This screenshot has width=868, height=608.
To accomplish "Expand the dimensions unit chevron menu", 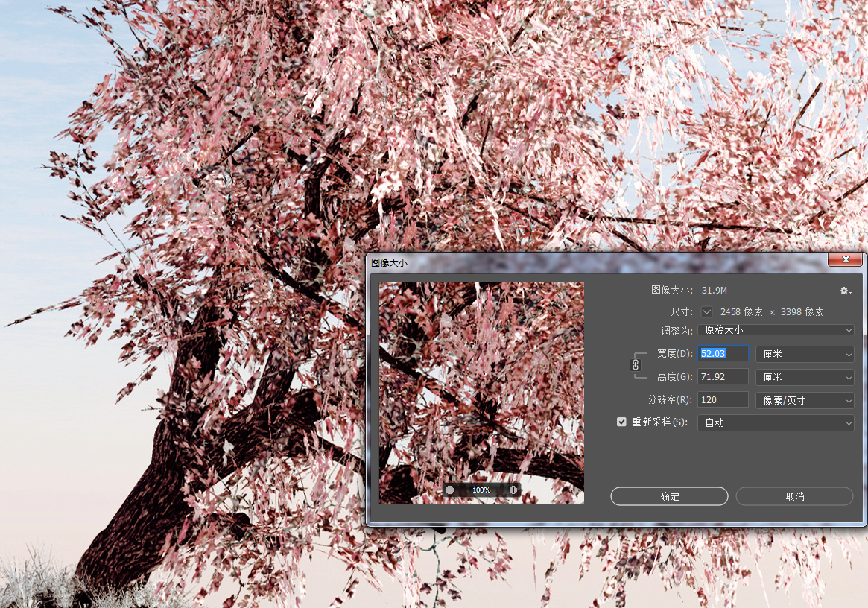I will click(x=707, y=311).
